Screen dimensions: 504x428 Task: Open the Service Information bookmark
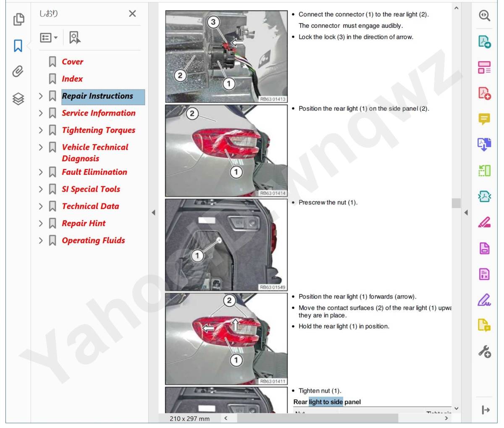click(99, 113)
